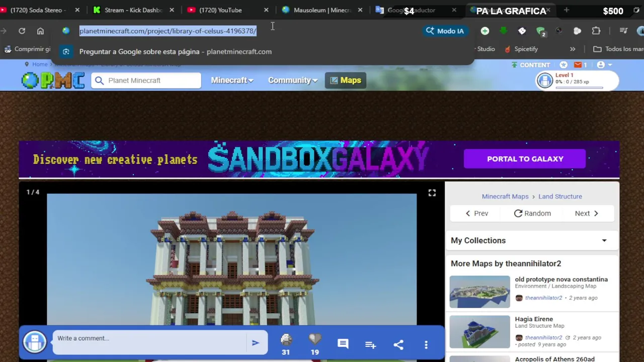Send the comment with the arrow icon

256,343
